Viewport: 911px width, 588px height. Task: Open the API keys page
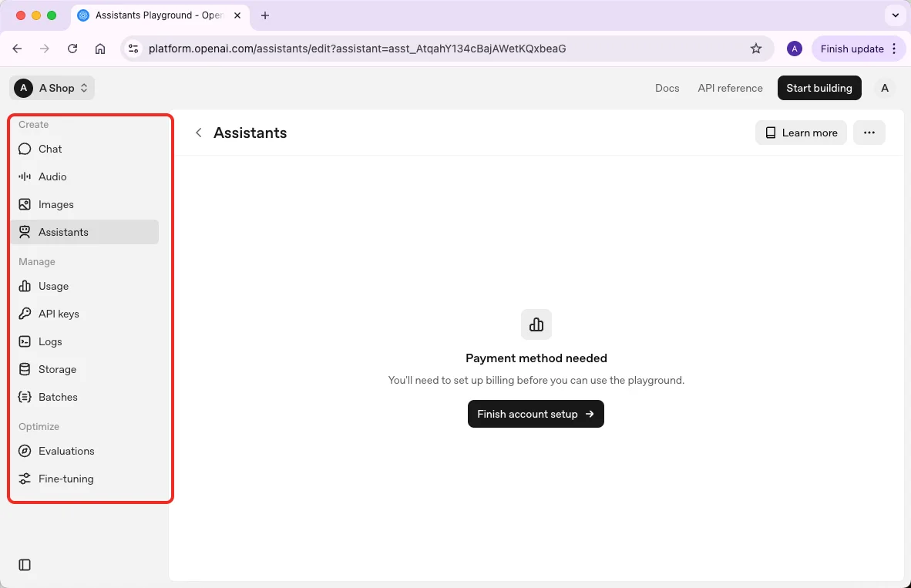click(x=59, y=314)
